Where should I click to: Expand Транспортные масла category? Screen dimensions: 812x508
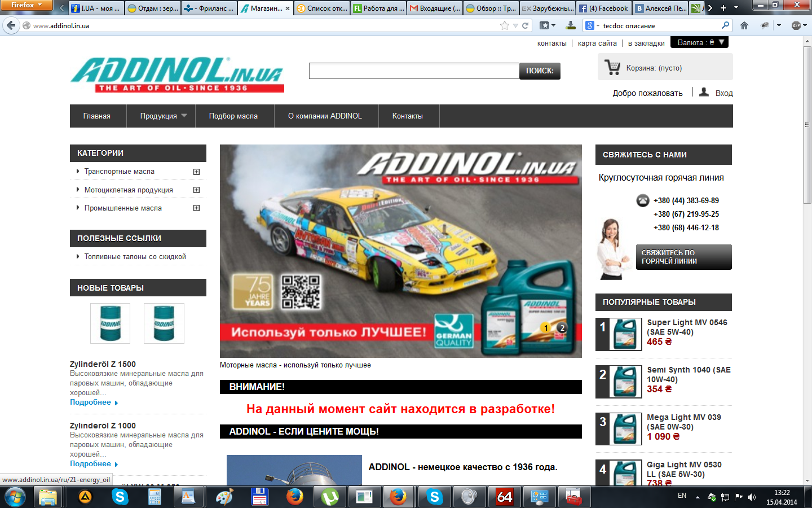196,172
